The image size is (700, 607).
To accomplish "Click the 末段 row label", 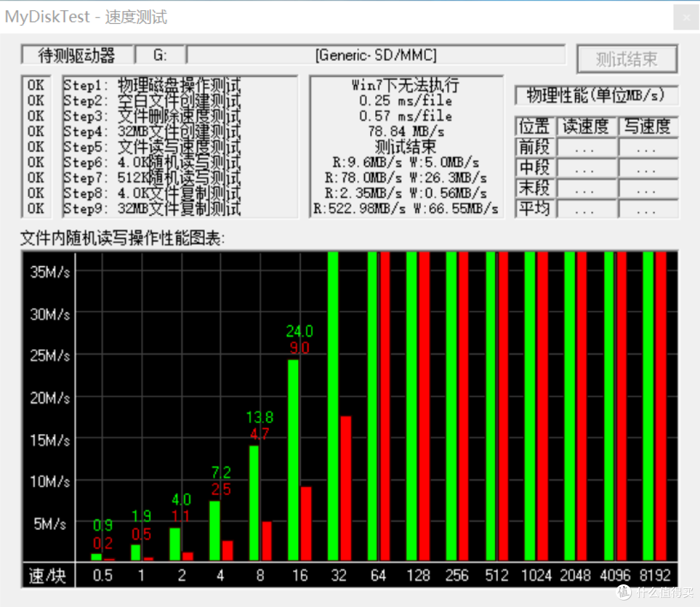I will point(534,188).
